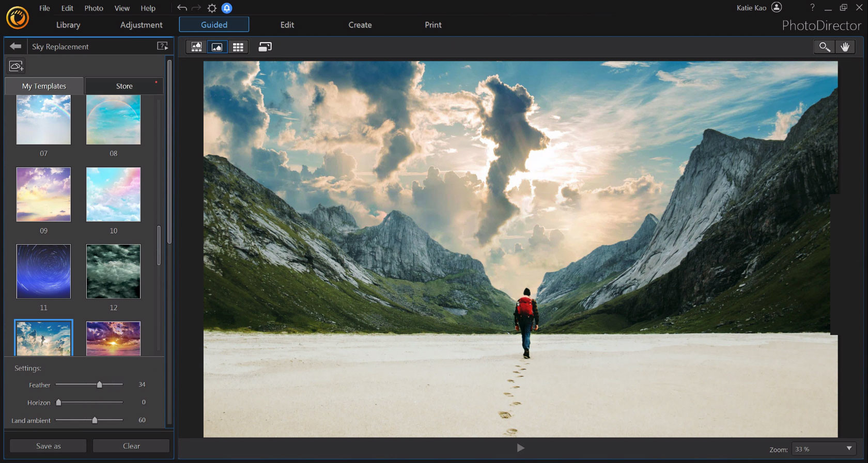Open the Edit menu in the menu bar
Screen dimensions: 868x463
(x=67, y=8)
